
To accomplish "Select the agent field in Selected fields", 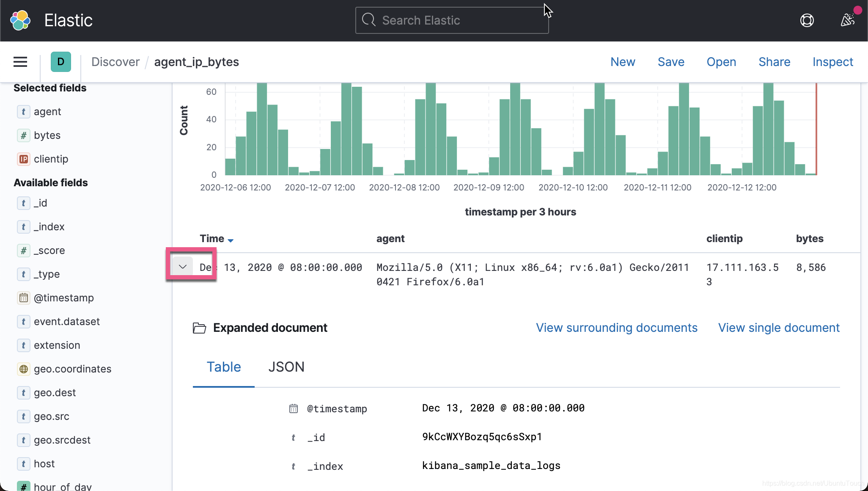I will (47, 112).
